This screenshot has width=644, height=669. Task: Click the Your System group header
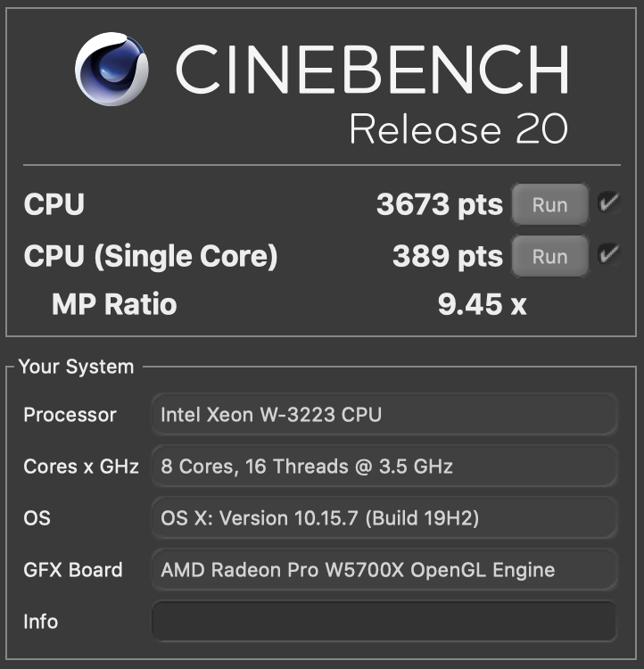[77, 367]
